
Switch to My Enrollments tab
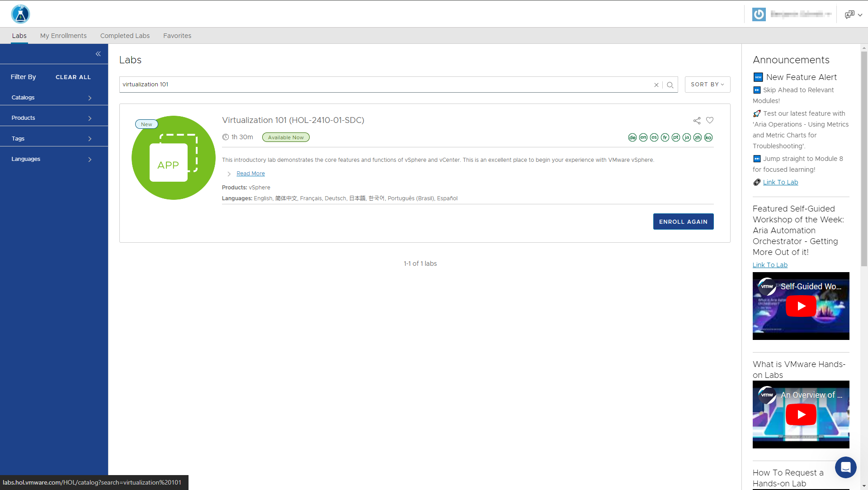pyautogui.click(x=63, y=36)
